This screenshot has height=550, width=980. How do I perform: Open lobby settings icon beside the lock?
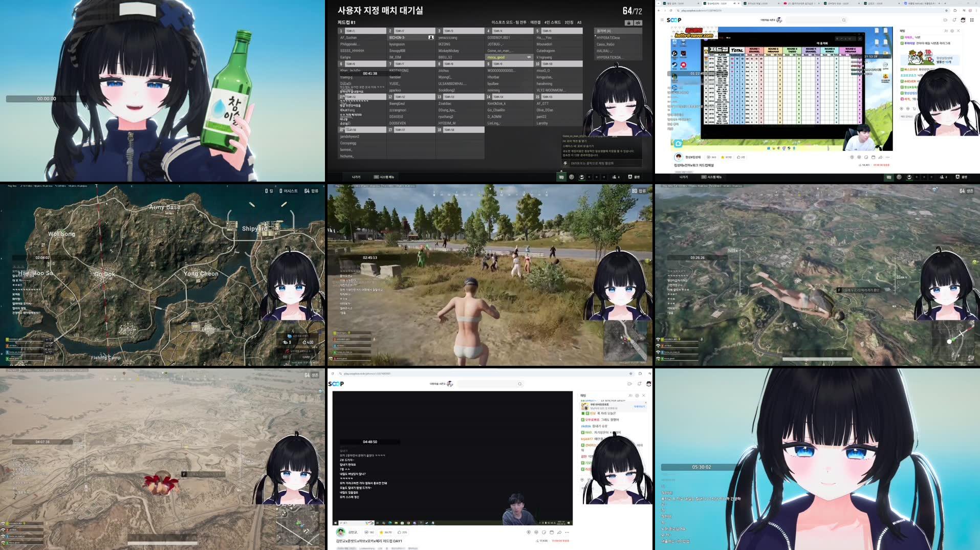(638, 23)
